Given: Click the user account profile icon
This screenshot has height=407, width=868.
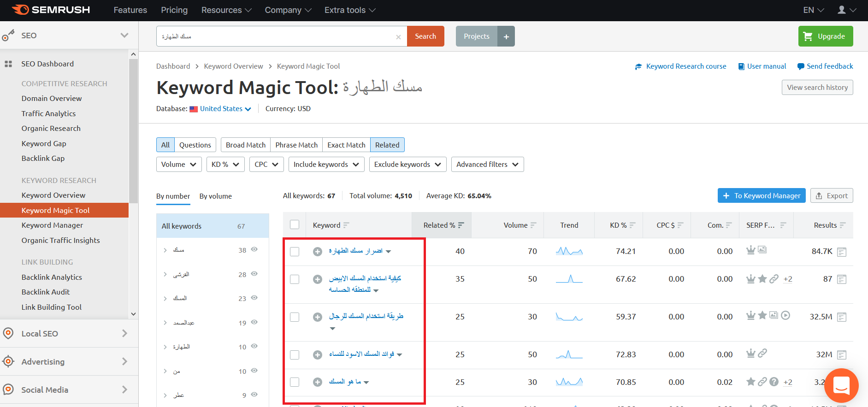Looking at the screenshot, I should [842, 10].
